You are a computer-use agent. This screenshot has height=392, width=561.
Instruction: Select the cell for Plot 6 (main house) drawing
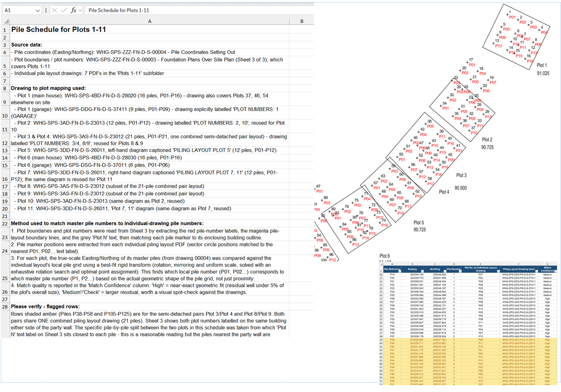149,157
